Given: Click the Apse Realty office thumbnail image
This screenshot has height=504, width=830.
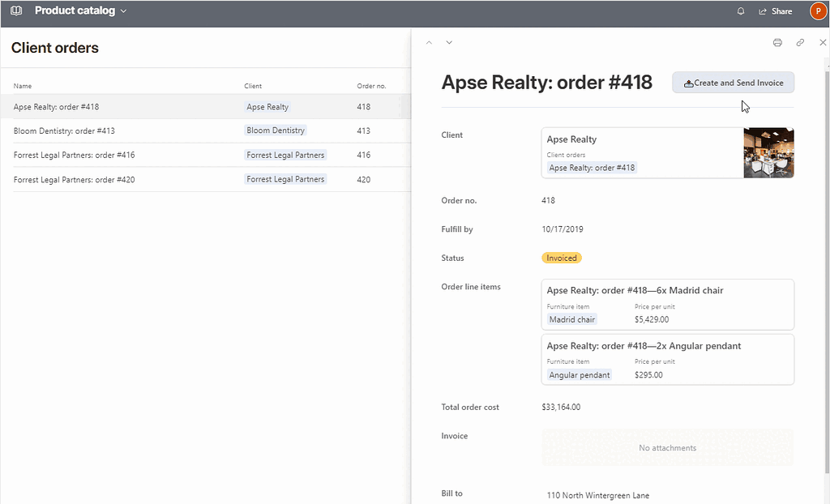Looking at the screenshot, I should tap(768, 152).
